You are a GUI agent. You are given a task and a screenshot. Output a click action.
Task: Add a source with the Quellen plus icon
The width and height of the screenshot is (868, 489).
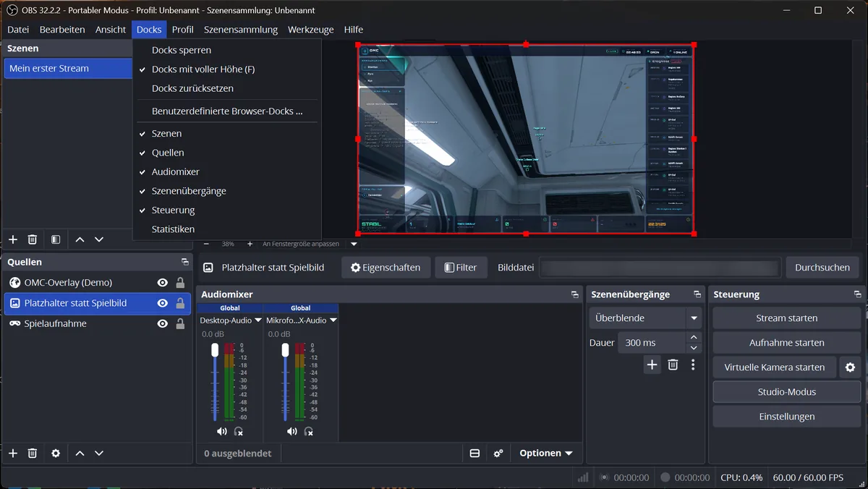coord(13,453)
